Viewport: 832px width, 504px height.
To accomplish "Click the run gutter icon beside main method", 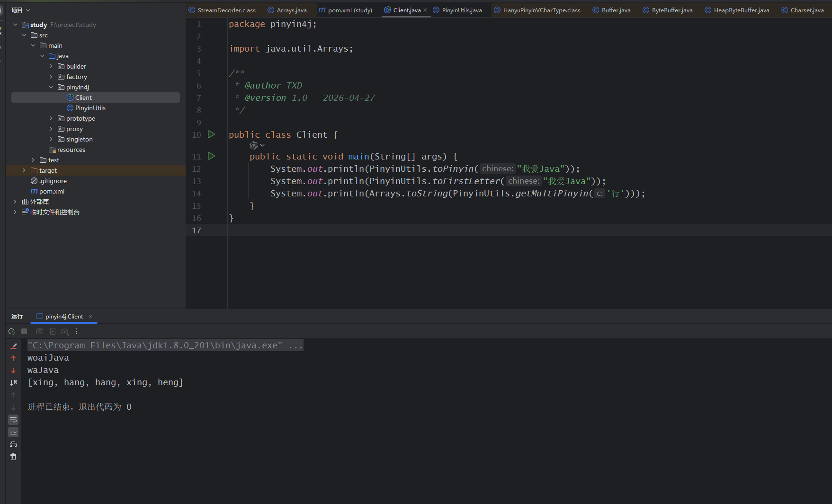I will pyautogui.click(x=211, y=156).
